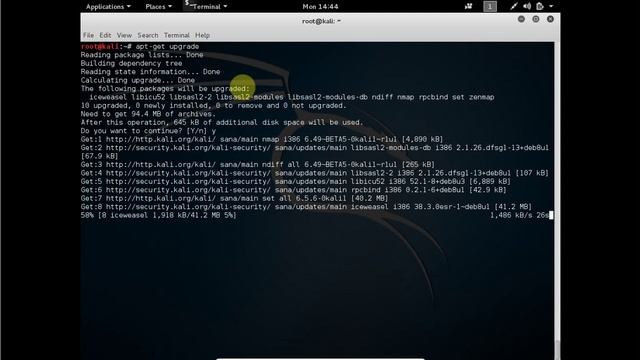Open the Search menu
The width and height of the screenshot is (640, 360).
click(148, 36)
